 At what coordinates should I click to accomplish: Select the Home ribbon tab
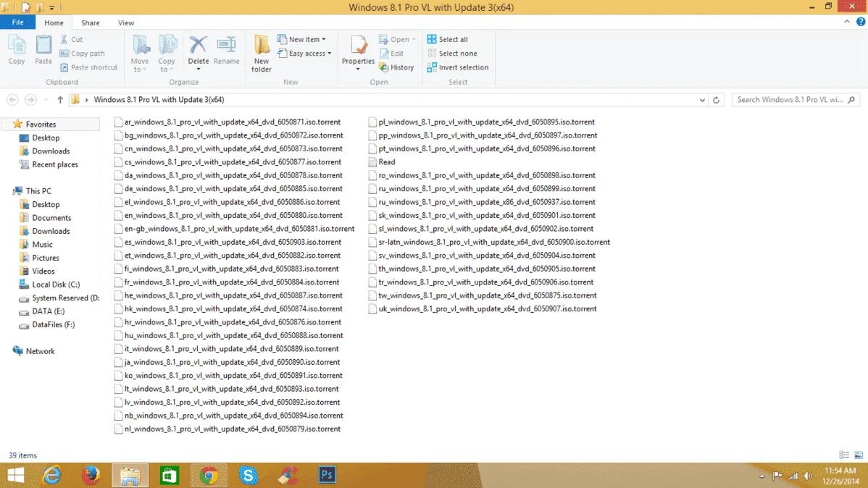pos(54,22)
